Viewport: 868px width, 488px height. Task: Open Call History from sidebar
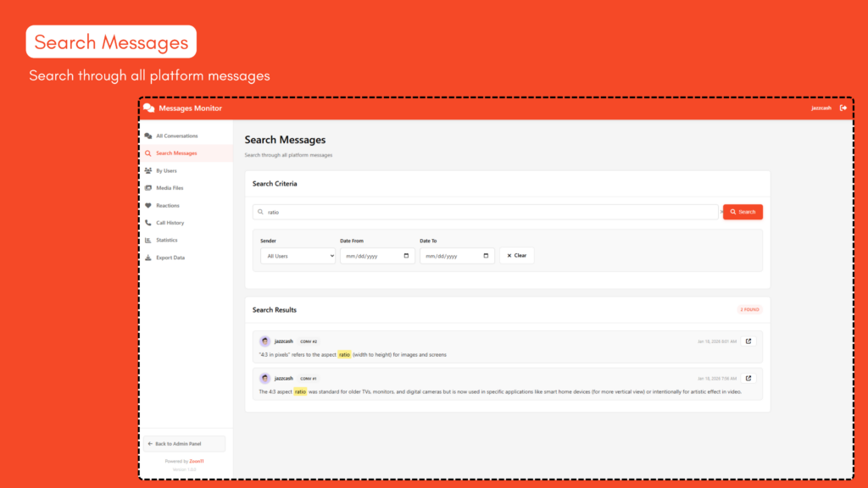[170, 223]
